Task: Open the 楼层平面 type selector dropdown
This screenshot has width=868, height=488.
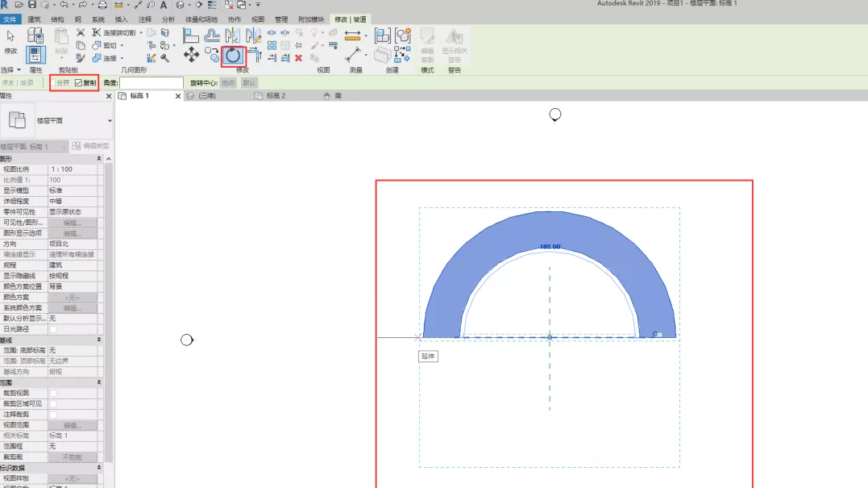Action: [x=110, y=121]
